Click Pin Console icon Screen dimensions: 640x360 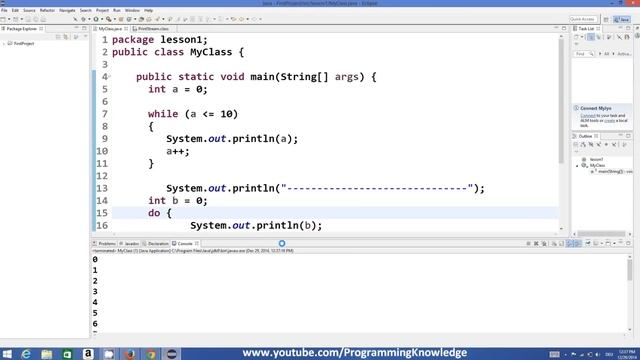click(x=588, y=243)
